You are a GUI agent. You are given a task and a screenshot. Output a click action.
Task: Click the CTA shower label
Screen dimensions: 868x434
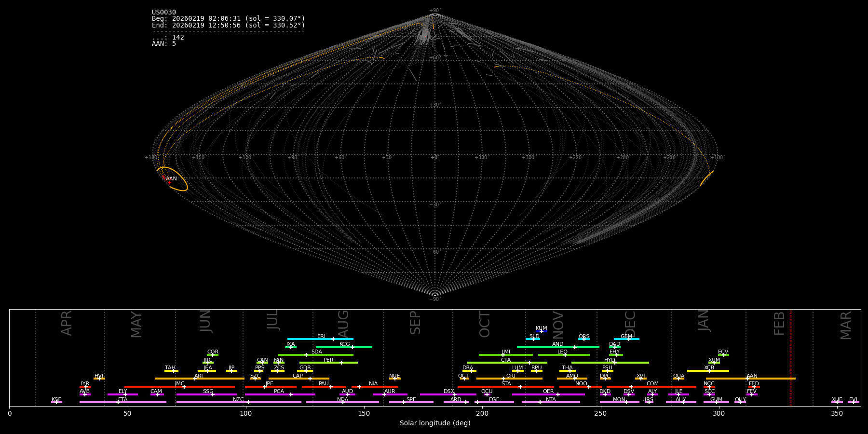point(506,360)
